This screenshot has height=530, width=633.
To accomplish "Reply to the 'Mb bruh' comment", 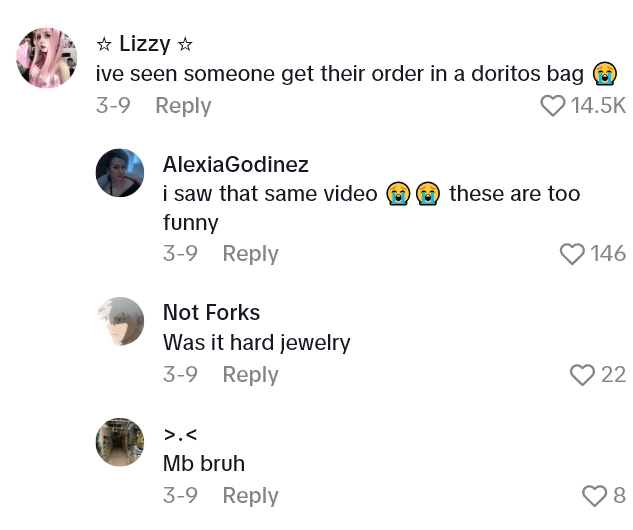I will pyautogui.click(x=250, y=496).
